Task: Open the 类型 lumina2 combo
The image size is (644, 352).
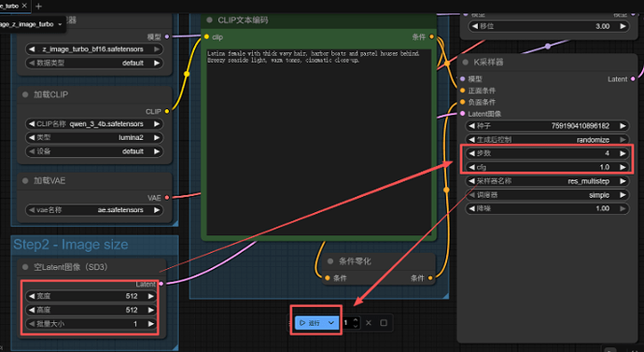Action: [x=94, y=137]
